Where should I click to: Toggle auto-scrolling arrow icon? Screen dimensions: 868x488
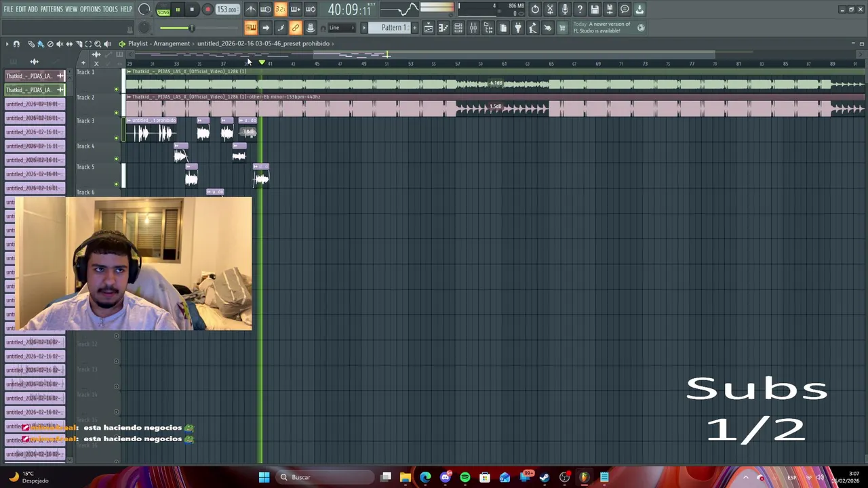[x=266, y=28]
